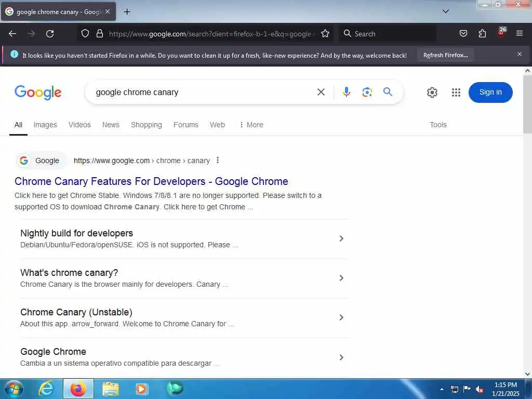
Task: Expand the More search filters menu
Action: pos(251,125)
